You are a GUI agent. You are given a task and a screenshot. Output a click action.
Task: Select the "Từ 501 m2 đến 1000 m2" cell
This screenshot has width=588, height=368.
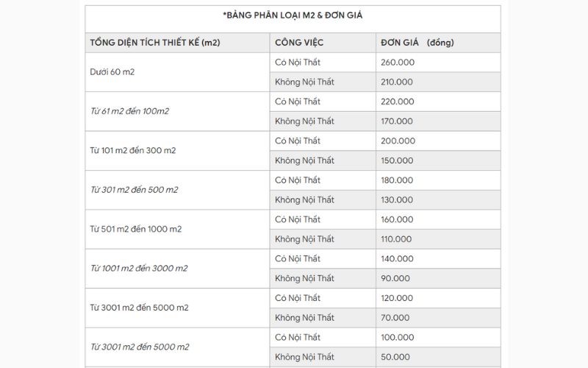pyautogui.click(x=136, y=229)
